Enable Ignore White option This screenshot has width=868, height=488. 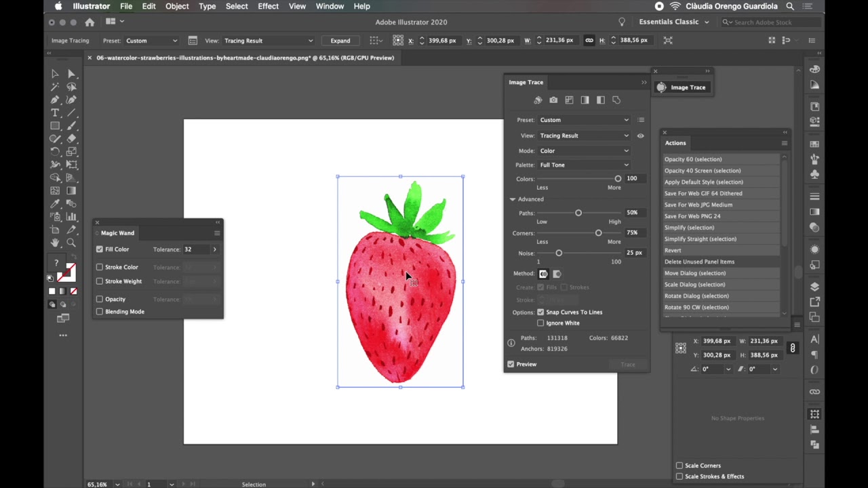[x=540, y=323]
